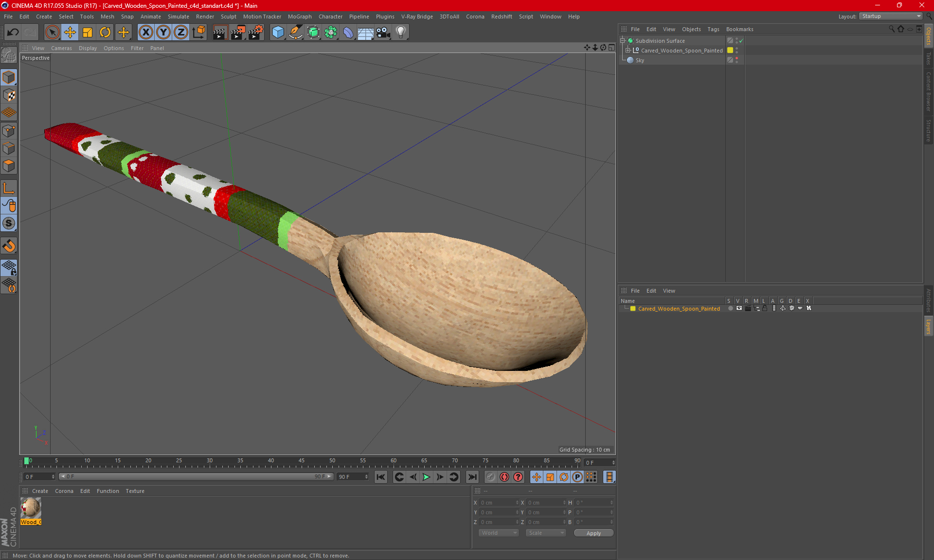Screen dimensions: 934x560
Task: Click Bookmarks in object manager
Action: click(x=739, y=29)
